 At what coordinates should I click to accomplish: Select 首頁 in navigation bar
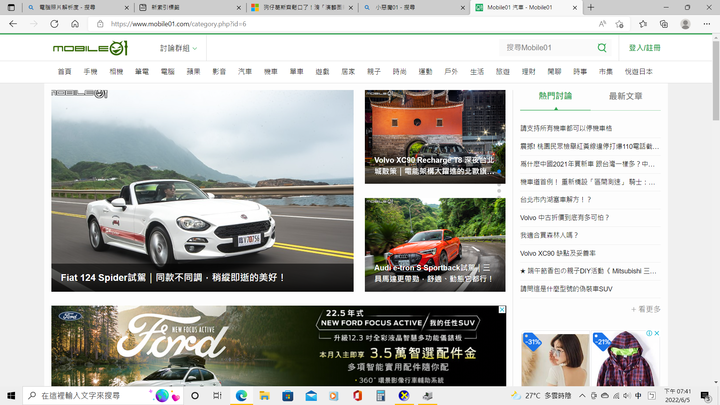click(x=64, y=72)
